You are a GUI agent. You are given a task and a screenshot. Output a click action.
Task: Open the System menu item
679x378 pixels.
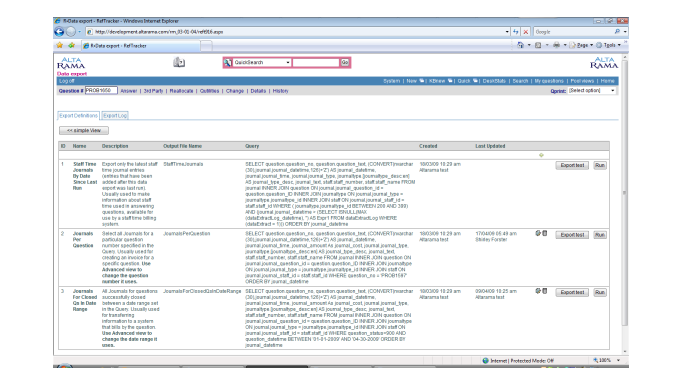click(x=391, y=81)
